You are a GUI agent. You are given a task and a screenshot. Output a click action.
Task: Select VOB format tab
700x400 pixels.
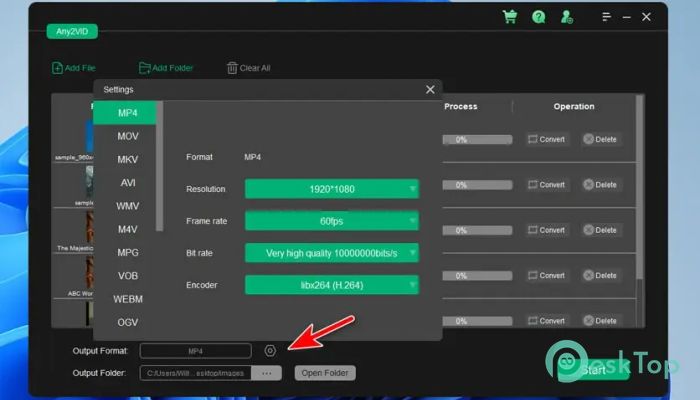point(128,275)
